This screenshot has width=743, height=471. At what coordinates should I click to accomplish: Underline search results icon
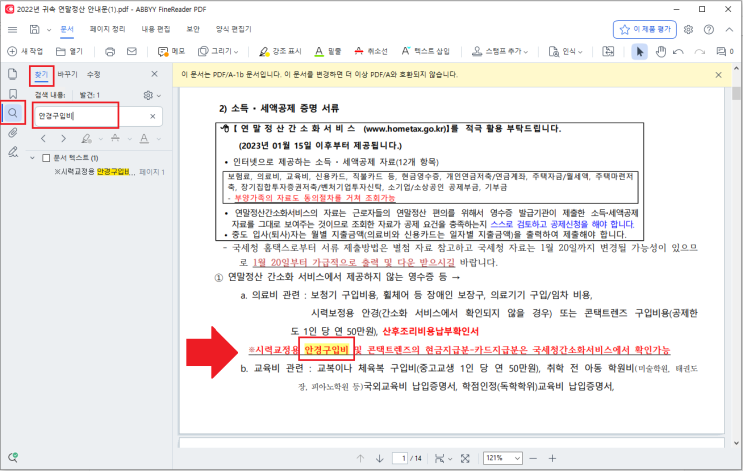[144, 138]
